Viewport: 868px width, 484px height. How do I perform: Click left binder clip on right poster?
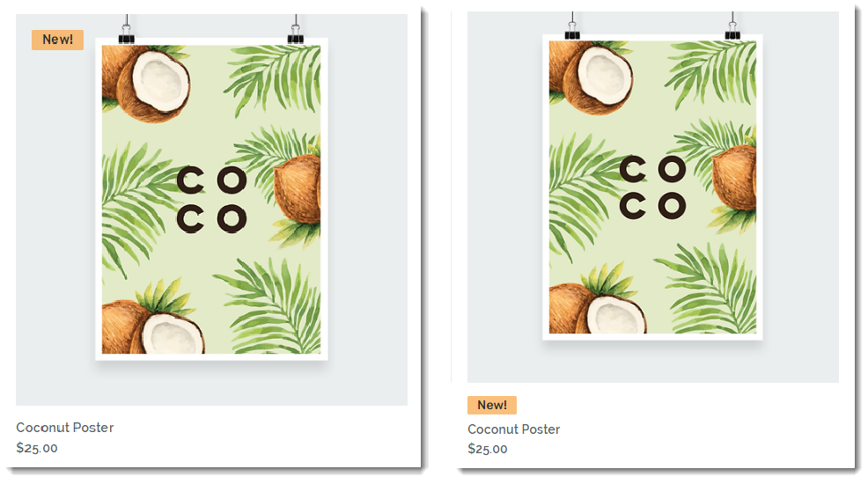click(x=572, y=26)
